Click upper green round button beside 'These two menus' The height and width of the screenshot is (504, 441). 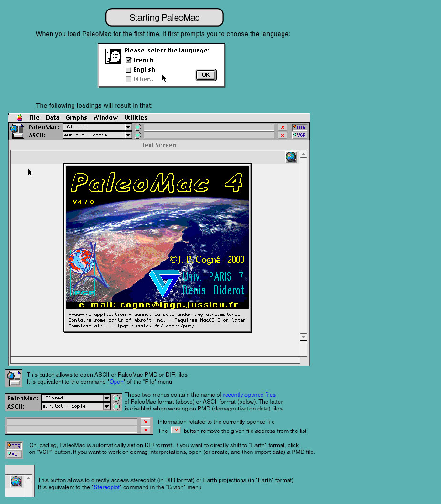(116, 398)
